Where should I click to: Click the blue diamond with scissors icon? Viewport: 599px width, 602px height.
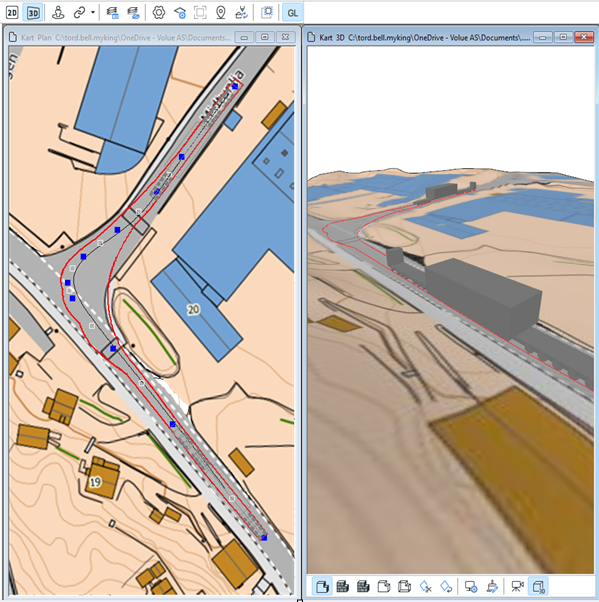coord(425,586)
